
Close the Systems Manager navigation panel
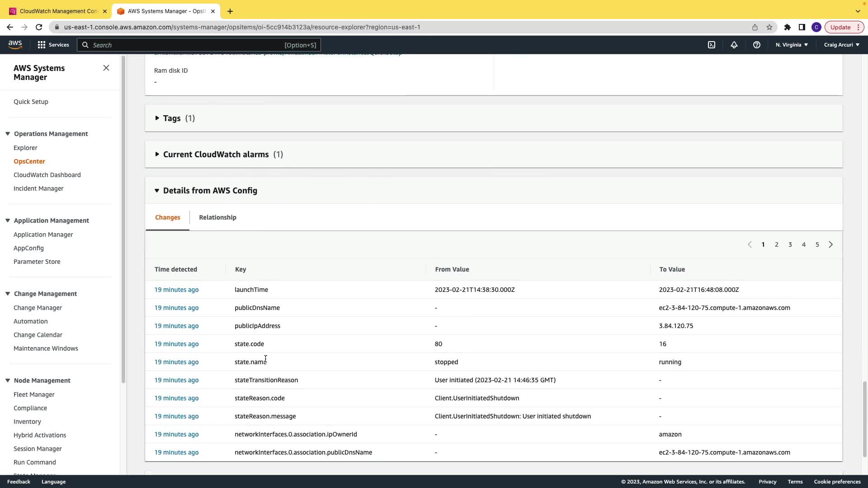coord(106,68)
